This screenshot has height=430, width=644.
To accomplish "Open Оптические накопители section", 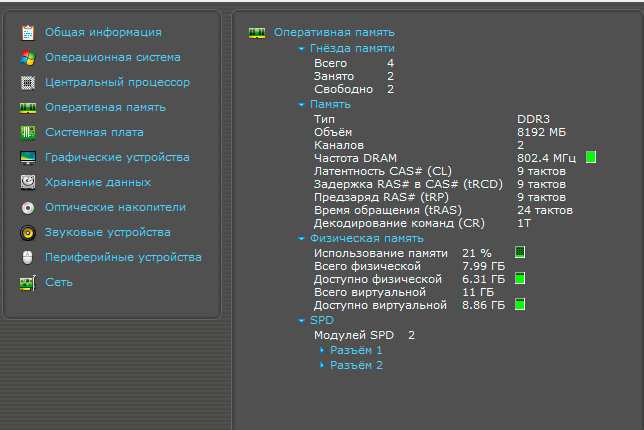I will coord(115,207).
